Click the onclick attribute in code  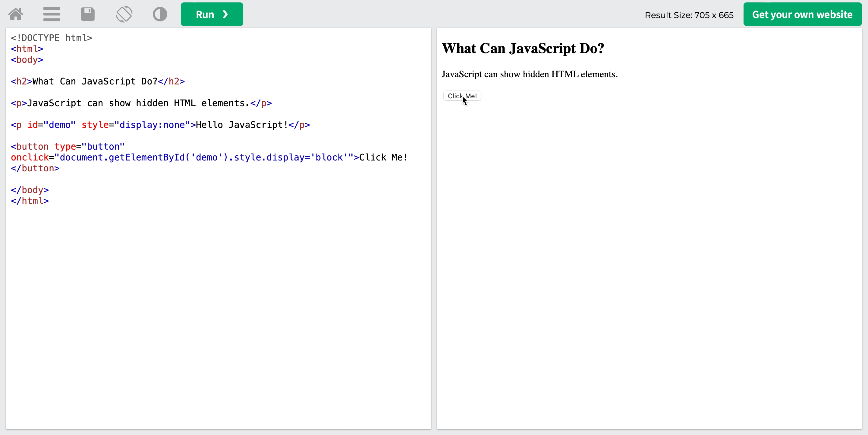click(30, 157)
